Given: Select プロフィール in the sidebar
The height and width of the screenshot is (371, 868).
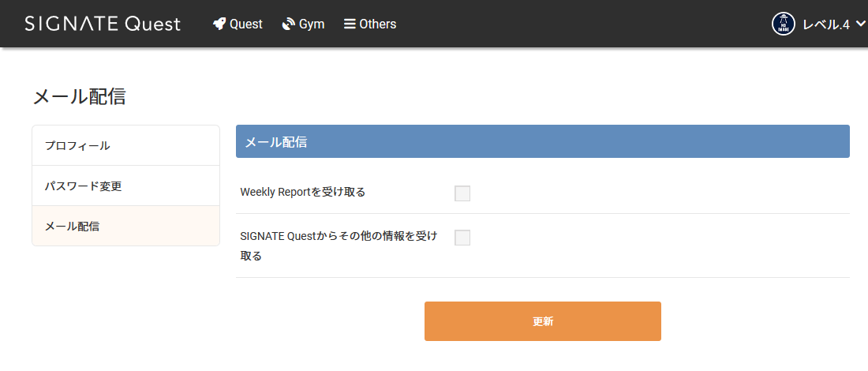Looking at the screenshot, I should coord(77,145).
